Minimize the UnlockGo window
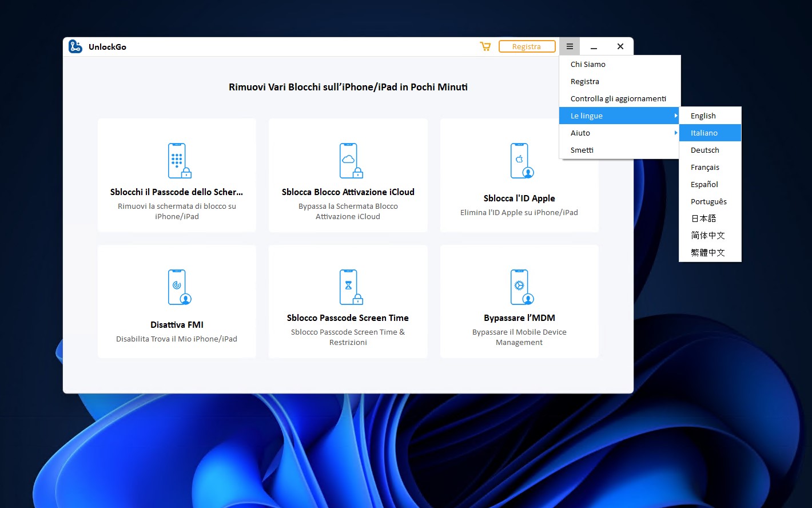Screen dimensions: 812x508 coord(594,47)
